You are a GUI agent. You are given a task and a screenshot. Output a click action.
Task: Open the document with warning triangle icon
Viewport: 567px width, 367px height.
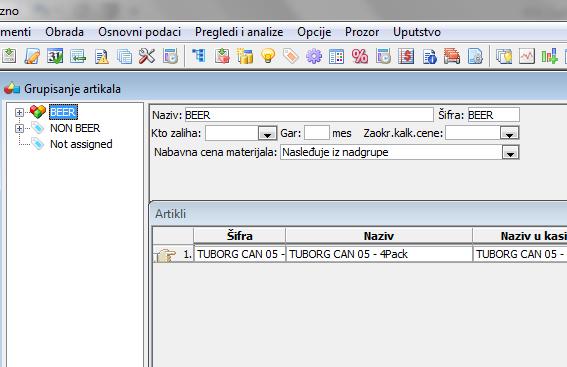pos(102,56)
